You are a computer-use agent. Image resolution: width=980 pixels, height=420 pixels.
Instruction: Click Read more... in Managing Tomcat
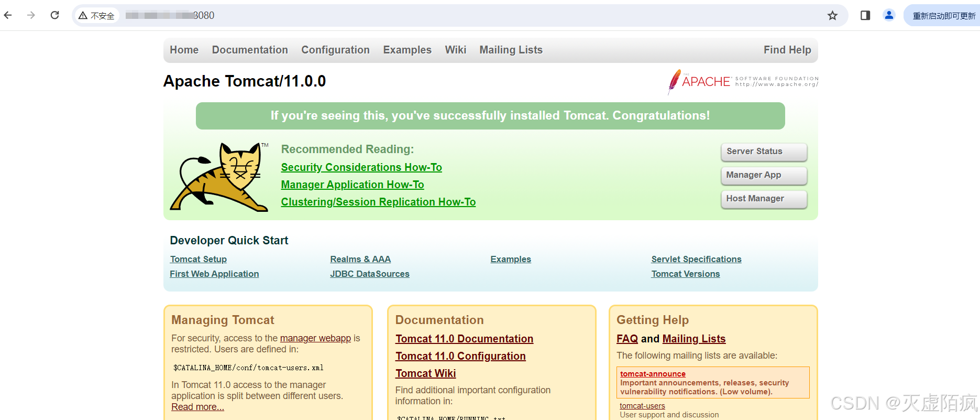(x=197, y=407)
